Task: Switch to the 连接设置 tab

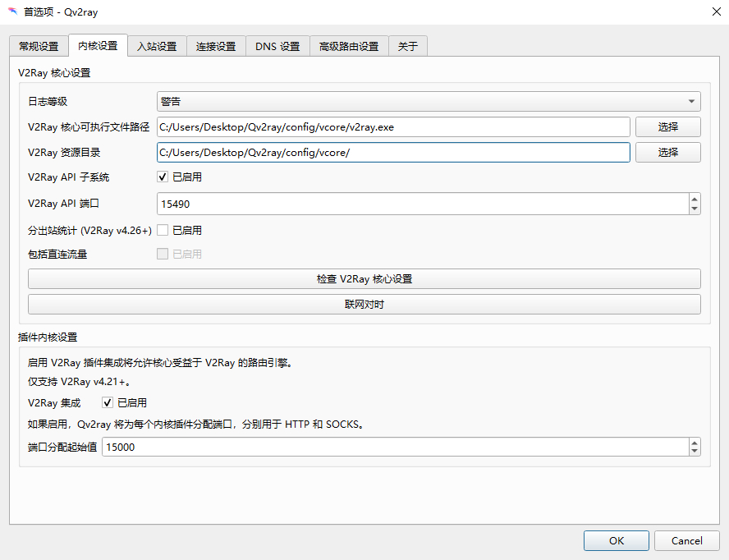Action: tap(216, 47)
